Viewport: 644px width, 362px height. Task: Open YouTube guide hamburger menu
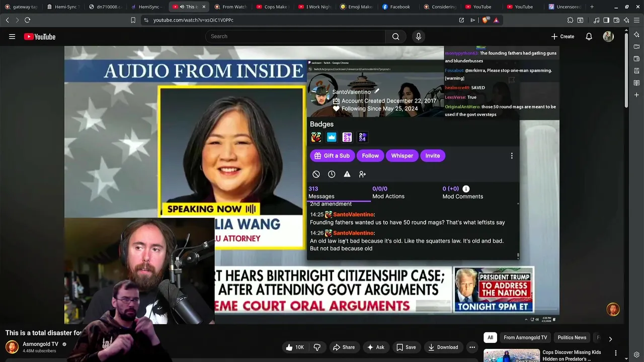point(12,36)
